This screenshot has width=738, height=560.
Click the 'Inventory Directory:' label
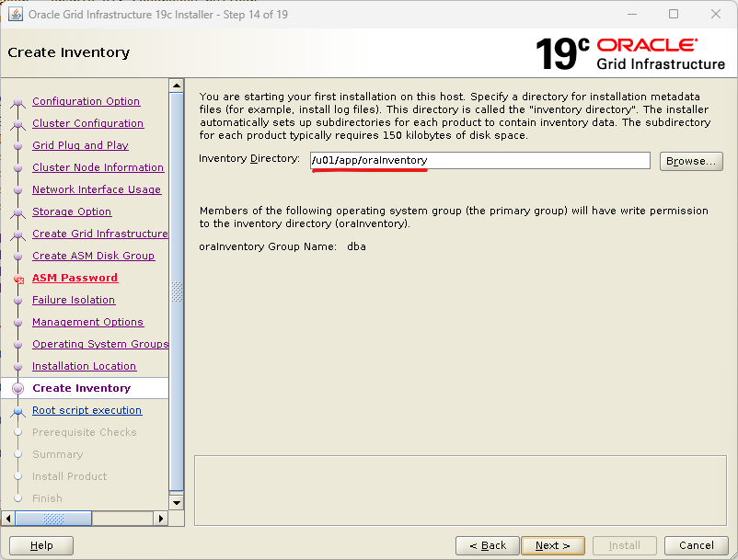249,158
